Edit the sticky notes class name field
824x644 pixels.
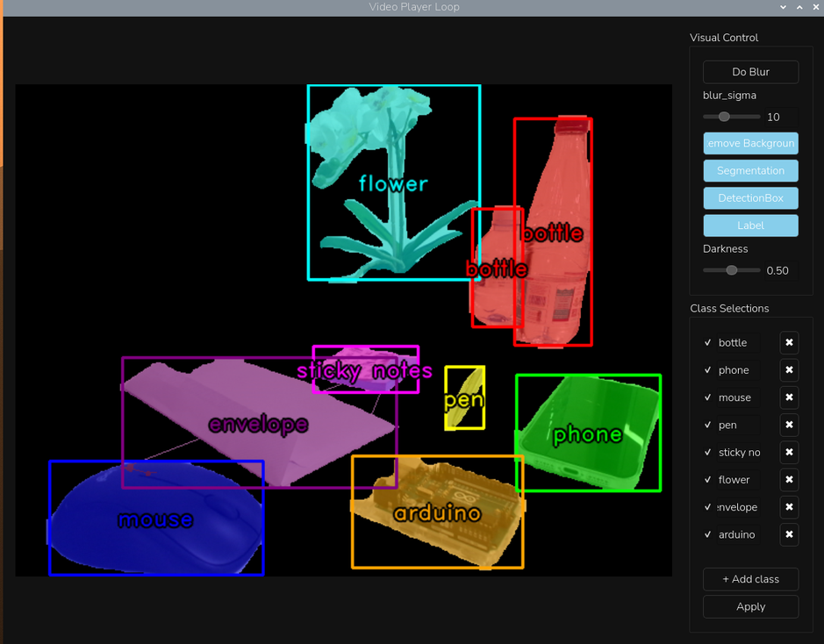click(738, 452)
